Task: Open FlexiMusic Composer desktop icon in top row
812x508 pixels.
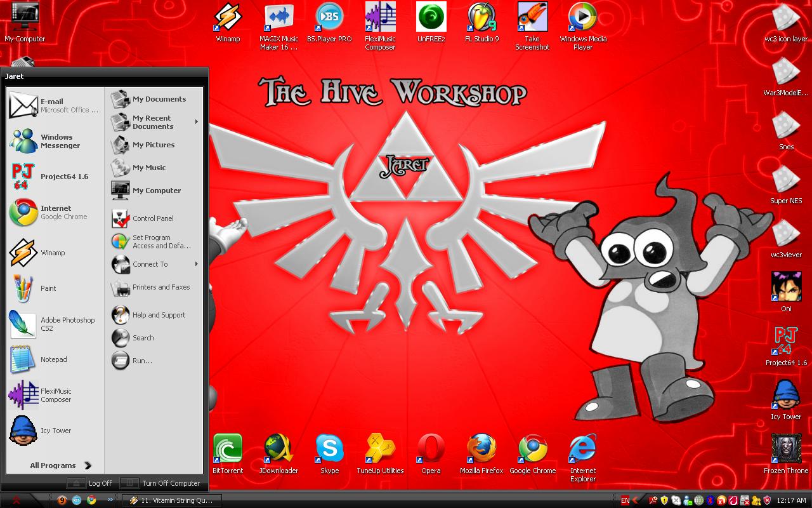Action: click(x=380, y=26)
